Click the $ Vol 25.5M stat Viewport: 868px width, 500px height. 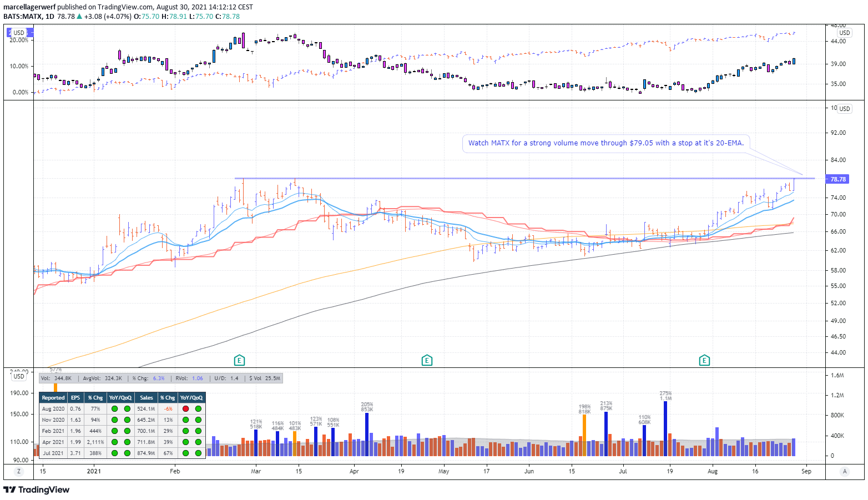pyautogui.click(x=265, y=378)
